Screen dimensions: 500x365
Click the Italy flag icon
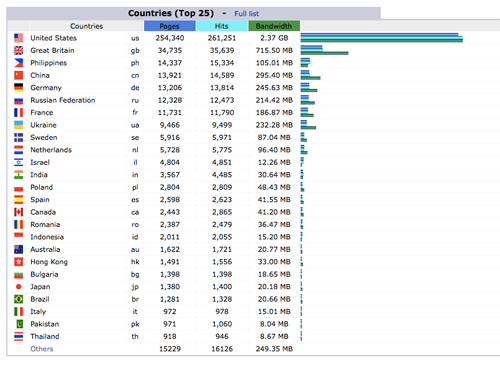[x=19, y=312]
